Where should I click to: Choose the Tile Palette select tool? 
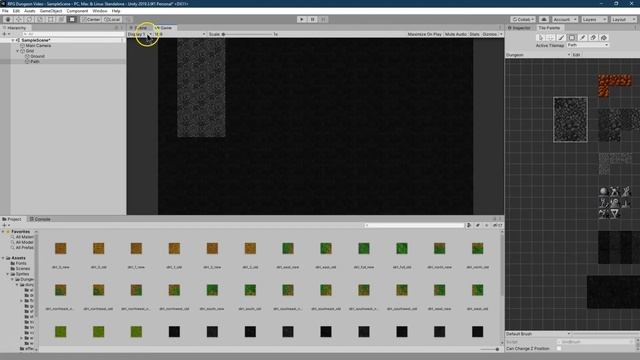pos(540,38)
